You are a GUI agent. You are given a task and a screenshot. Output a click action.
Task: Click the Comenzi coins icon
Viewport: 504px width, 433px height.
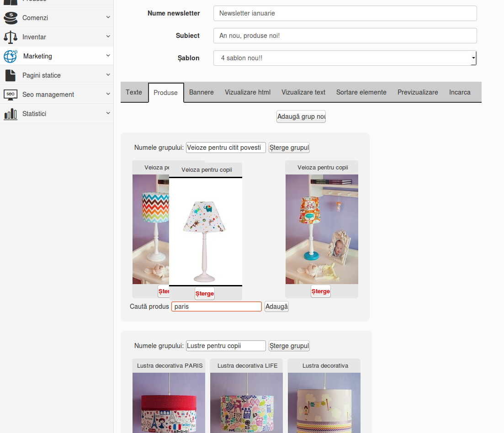[x=11, y=18]
